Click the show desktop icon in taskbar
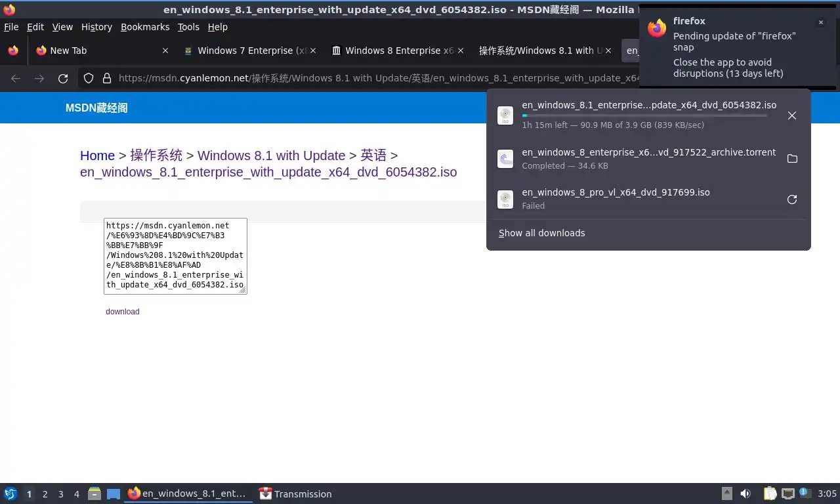 click(x=114, y=493)
